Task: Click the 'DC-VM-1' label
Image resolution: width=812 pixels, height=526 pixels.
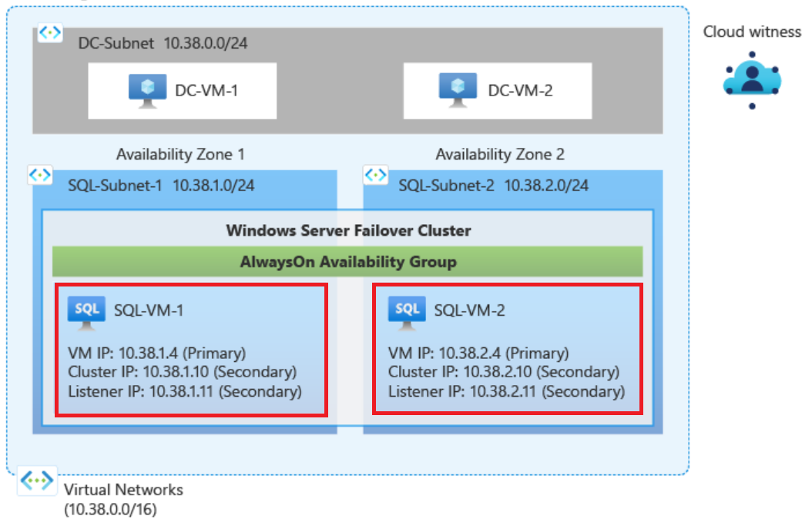Action: pyautogui.click(x=206, y=91)
